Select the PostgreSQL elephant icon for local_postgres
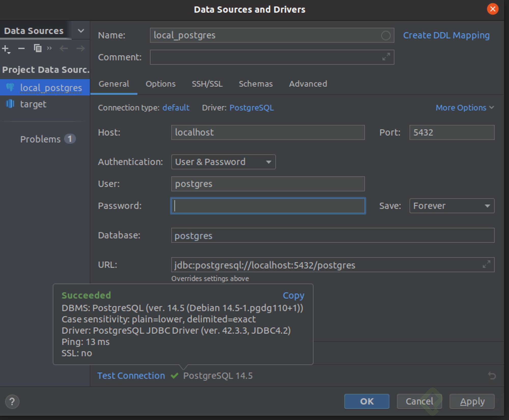This screenshot has height=420, width=509. pyautogui.click(x=10, y=87)
